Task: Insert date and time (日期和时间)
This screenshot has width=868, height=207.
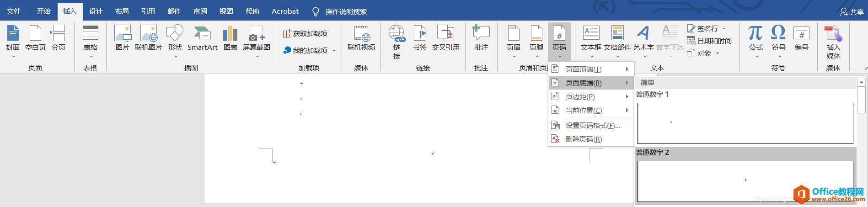Action: pyautogui.click(x=709, y=41)
